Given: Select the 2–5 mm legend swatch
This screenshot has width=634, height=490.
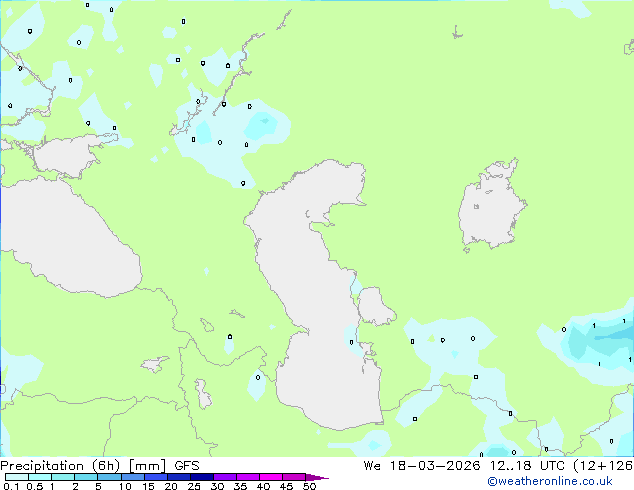Looking at the screenshot, I should point(86,477).
